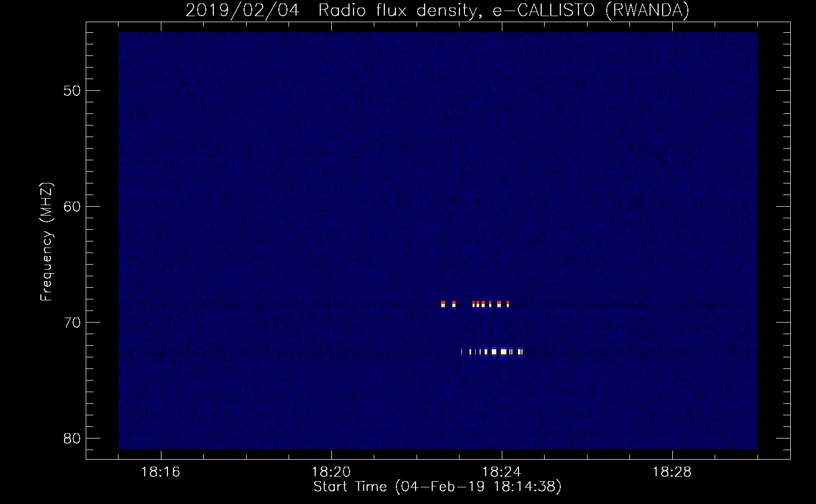Click the '18:20' time tick label

coord(331,472)
